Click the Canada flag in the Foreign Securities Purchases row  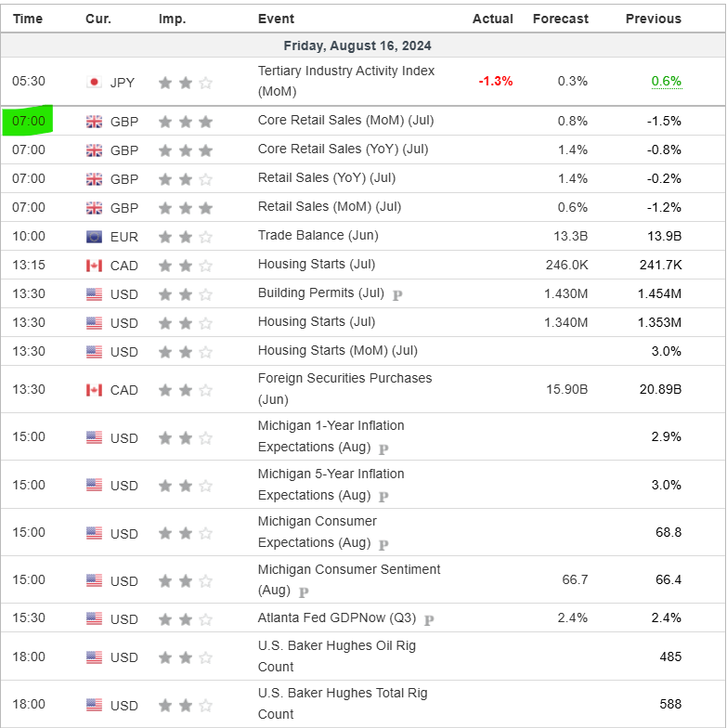94,390
